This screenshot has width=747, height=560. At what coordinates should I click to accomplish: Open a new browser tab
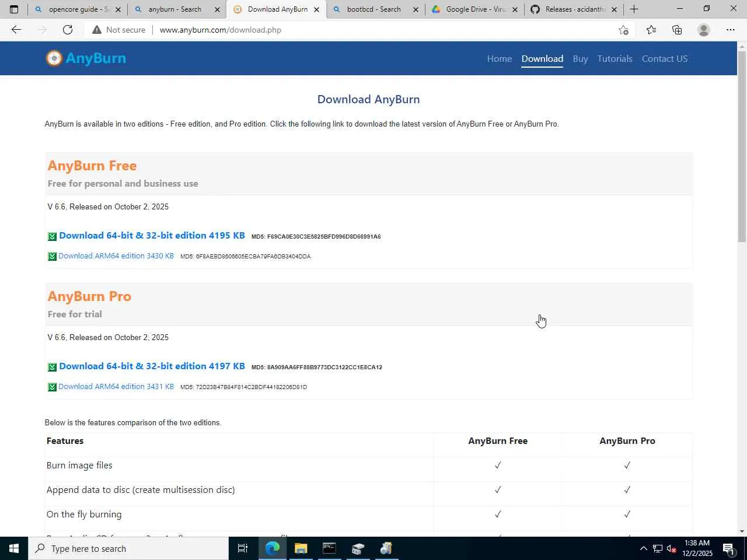pos(634,9)
